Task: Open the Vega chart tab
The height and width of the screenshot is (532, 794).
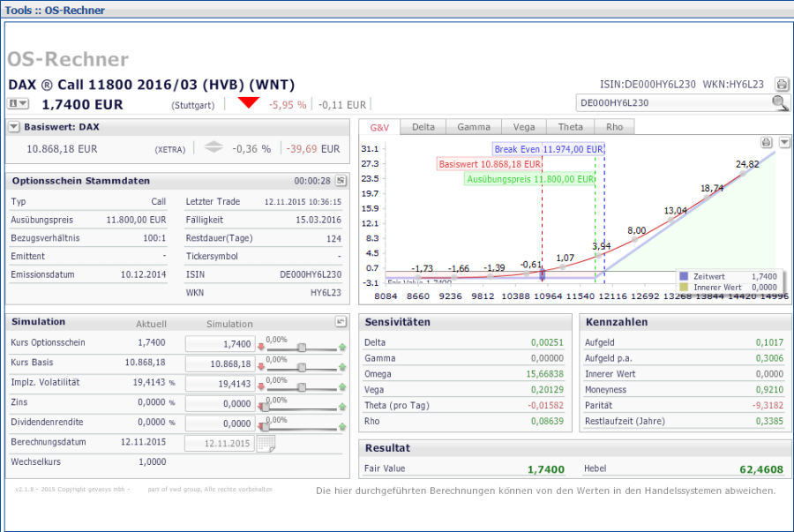Action: point(523,127)
